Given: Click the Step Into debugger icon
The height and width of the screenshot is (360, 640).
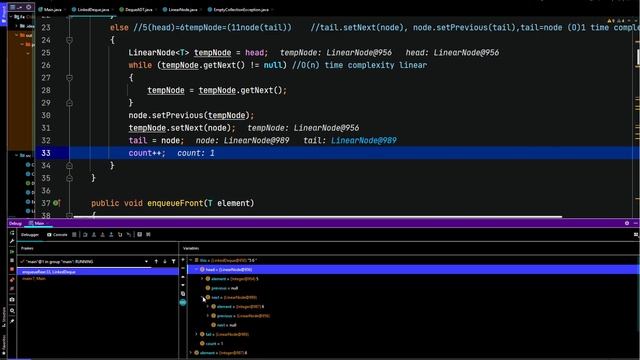Looking at the screenshot, I should 94,235.
